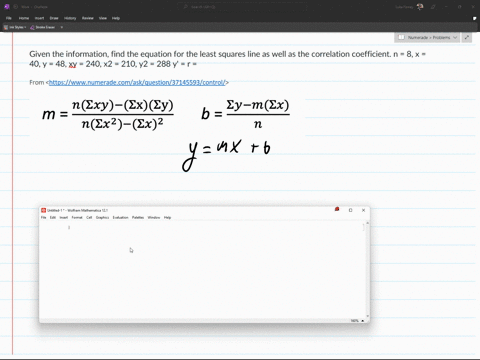Image resolution: width=480 pixels, height=360 pixels.
Task: Open the OneNote Home tab
Action: coord(24,18)
